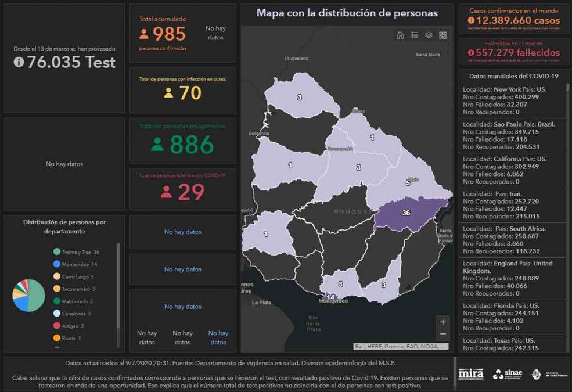
Task: Zoom out on the map with minus
Action: (x=443, y=334)
